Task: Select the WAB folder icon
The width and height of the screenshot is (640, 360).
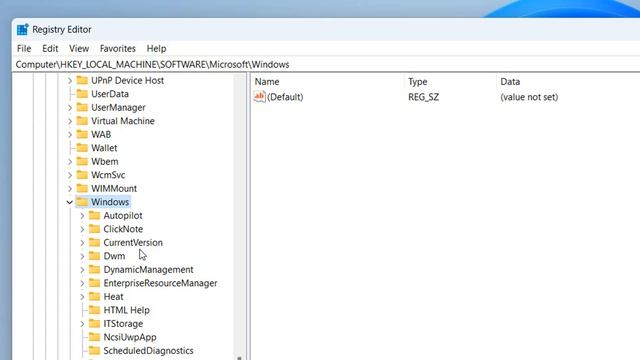Action: [x=82, y=134]
